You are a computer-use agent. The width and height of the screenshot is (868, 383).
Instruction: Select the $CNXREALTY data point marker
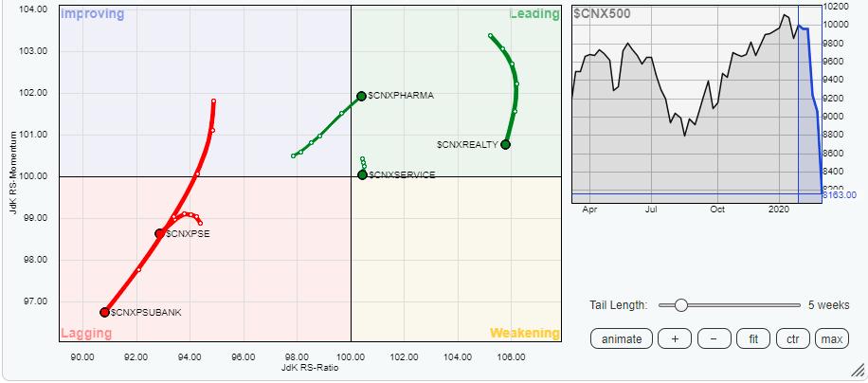coord(506,144)
